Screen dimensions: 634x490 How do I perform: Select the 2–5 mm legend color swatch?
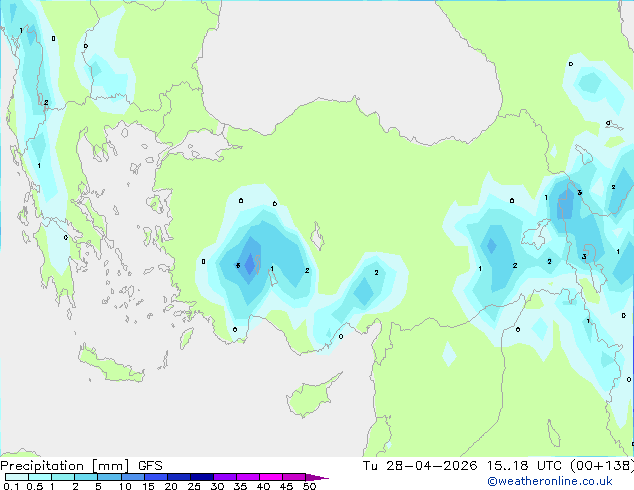(x=86, y=477)
